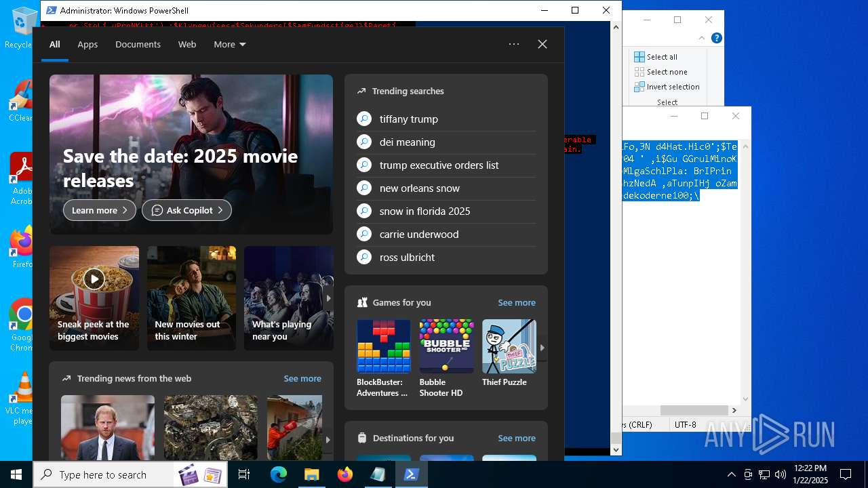Launch Firefox from the taskbar
The height and width of the screenshot is (488, 868).
tap(345, 474)
